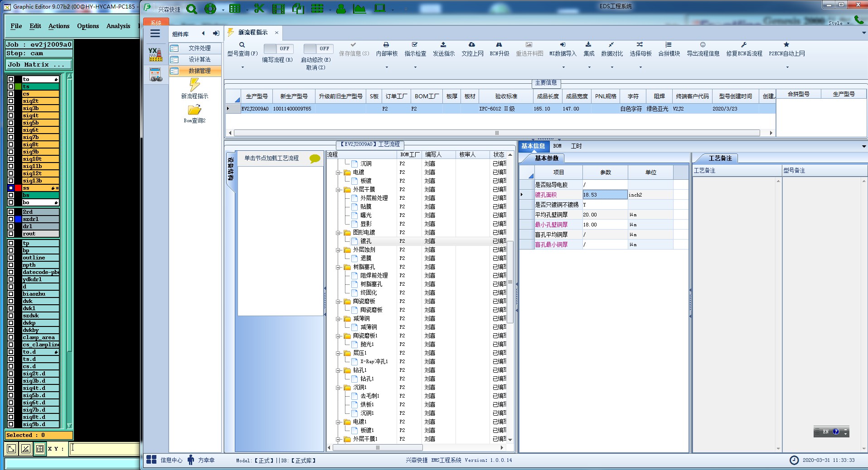Check the drl layer checkbox in Graphic Editor
This screenshot has height=470, width=868.
11,226
